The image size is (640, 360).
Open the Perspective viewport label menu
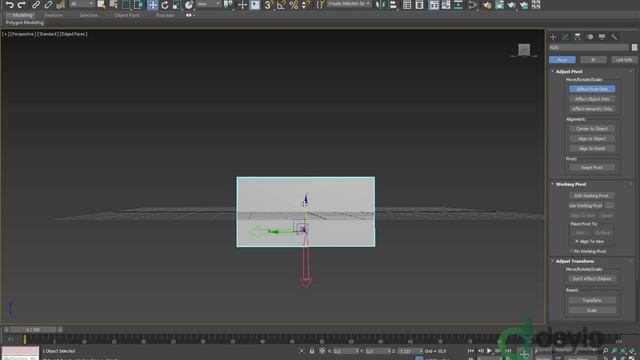22,34
